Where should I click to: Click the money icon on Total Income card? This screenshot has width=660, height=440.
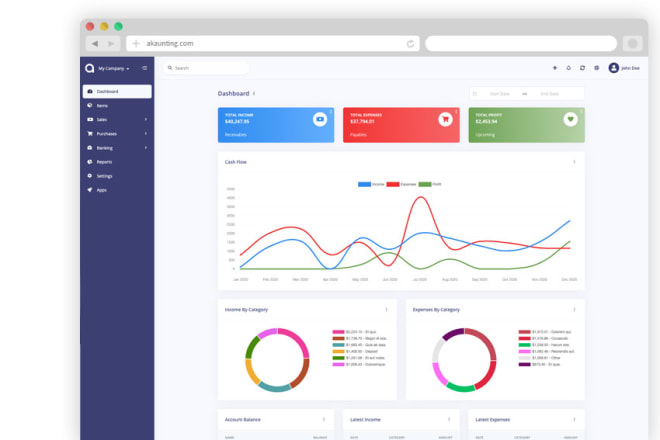coord(320,119)
